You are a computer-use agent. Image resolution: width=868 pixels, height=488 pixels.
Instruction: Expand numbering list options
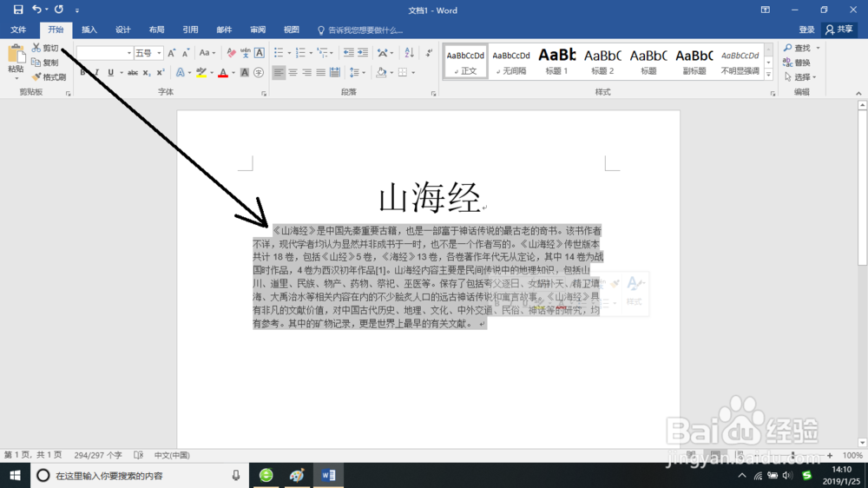pos(311,53)
